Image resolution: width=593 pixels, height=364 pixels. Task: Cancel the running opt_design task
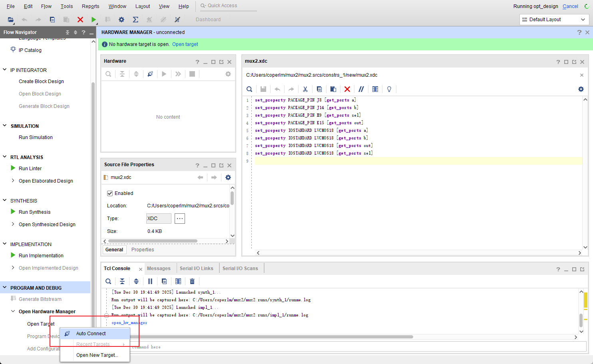pyautogui.click(x=570, y=6)
